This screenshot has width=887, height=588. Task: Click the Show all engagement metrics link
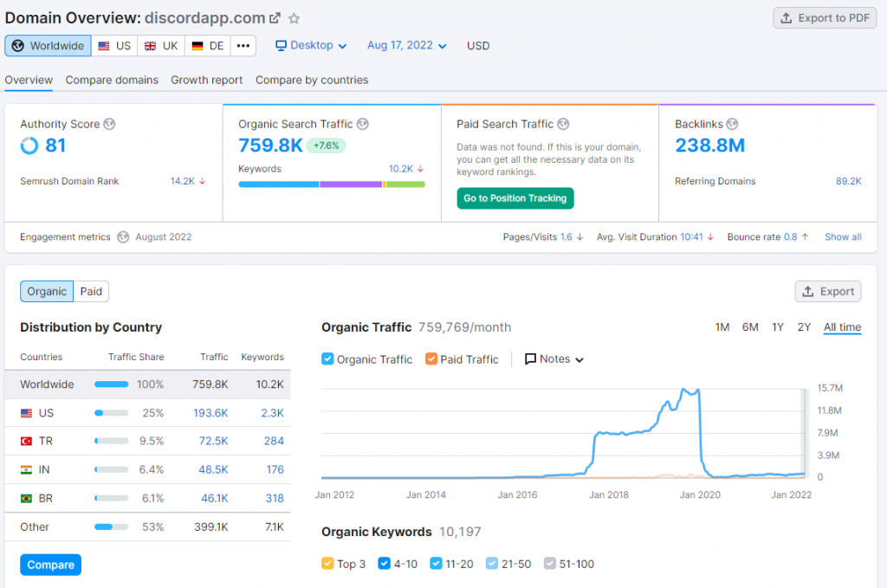(842, 236)
